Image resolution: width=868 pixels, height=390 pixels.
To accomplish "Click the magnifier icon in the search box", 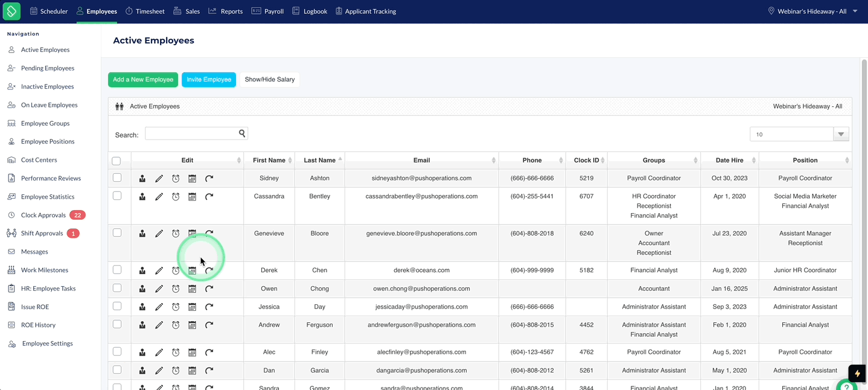I will pyautogui.click(x=242, y=133).
